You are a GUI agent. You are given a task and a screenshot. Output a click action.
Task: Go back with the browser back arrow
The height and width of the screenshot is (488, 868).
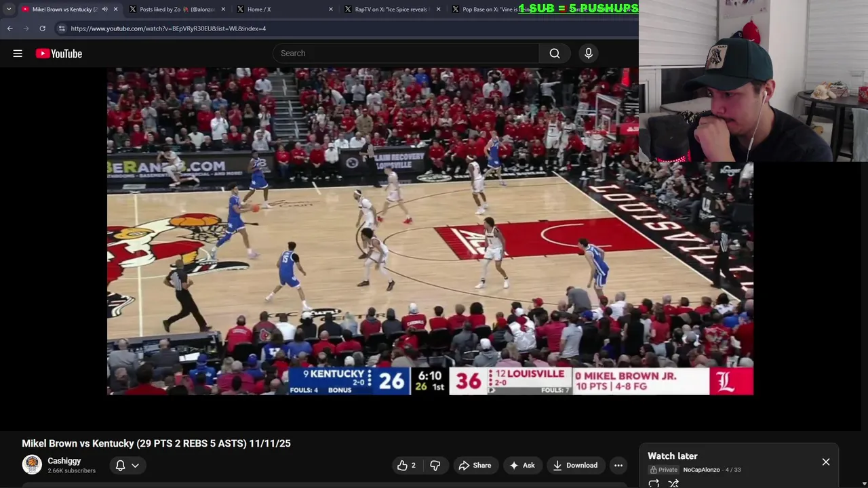10,28
